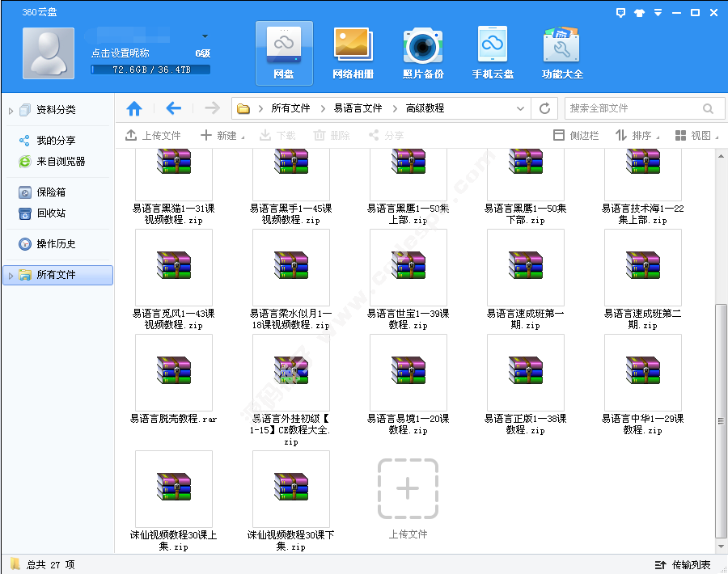728x574 pixels.
Task: Click the file list scrollbar down arrow
Action: pos(721,547)
